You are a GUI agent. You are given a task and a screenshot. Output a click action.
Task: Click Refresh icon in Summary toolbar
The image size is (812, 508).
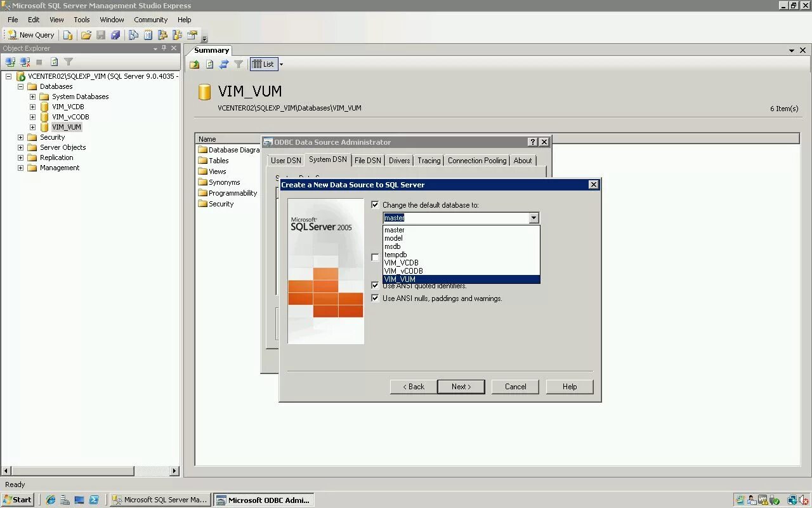209,64
